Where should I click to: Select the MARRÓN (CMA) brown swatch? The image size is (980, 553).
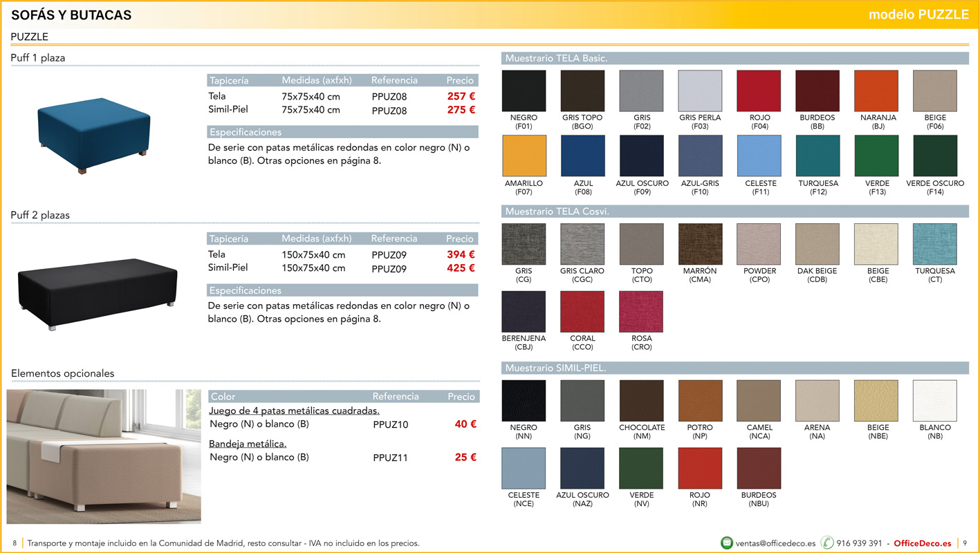(x=700, y=244)
